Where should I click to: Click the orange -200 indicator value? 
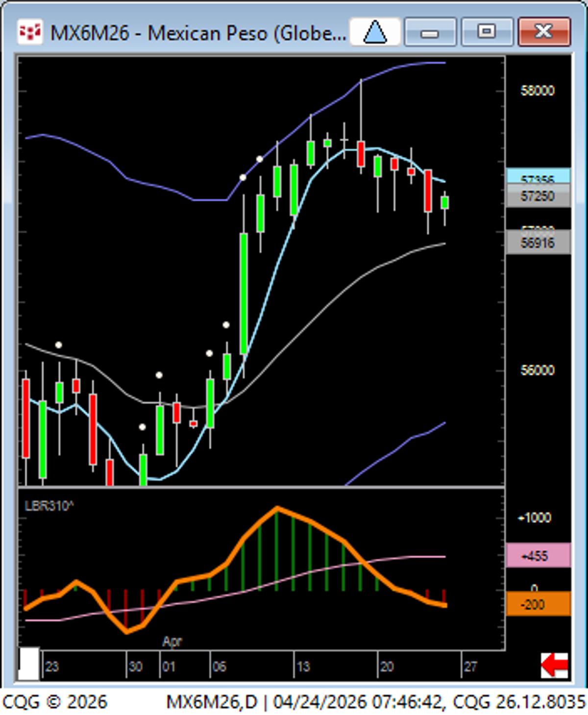coord(538,604)
